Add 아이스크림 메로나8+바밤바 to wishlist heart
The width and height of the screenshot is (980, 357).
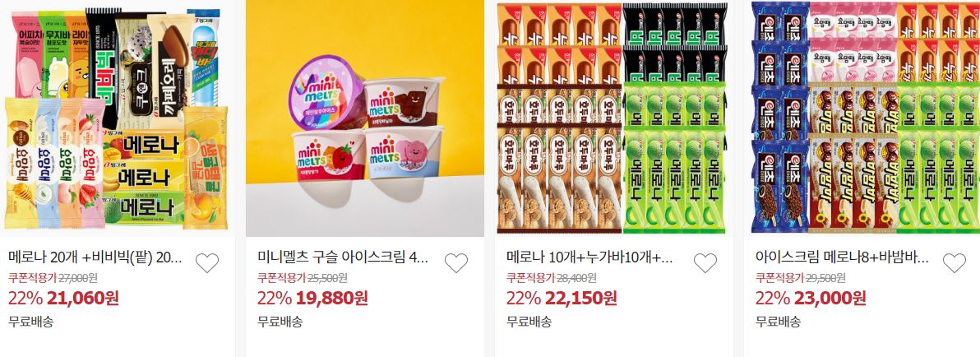click(x=954, y=263)
